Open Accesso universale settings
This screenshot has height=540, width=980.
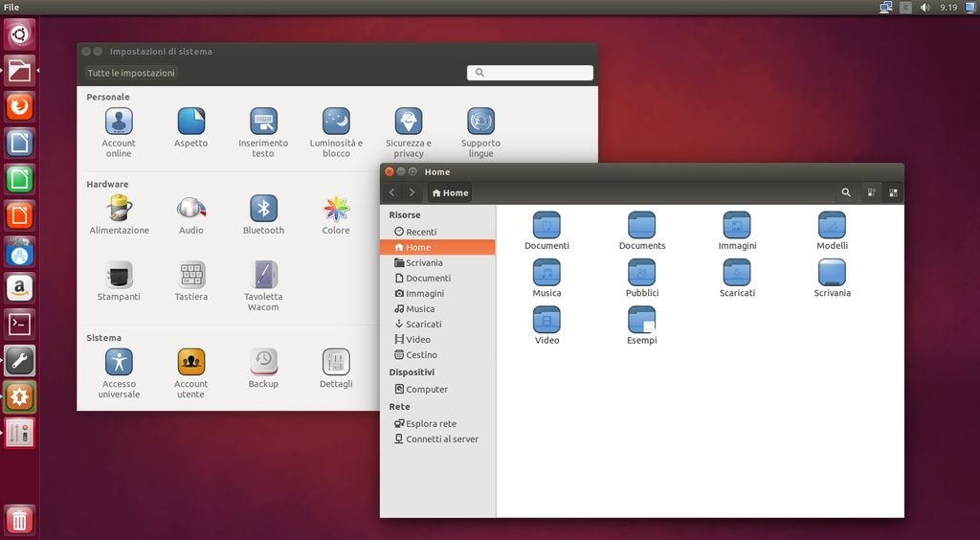(x=119, y=362)
